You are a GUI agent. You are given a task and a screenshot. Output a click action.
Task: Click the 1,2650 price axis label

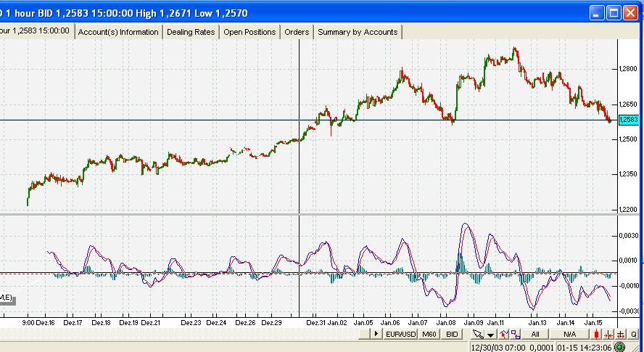point(628,104)
